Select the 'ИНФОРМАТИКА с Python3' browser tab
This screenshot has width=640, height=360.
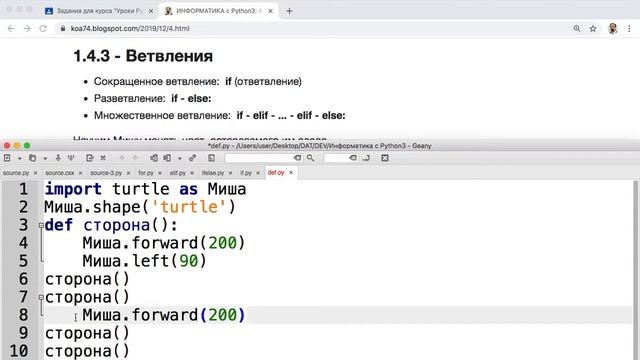click(x=218, y=11)
